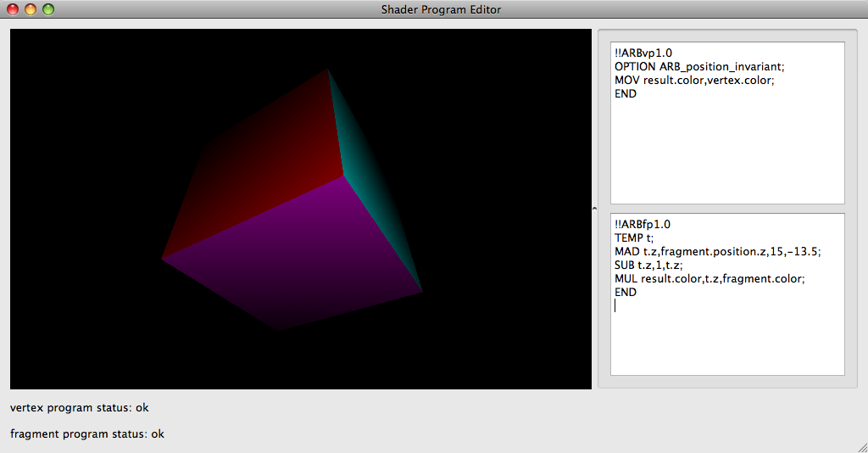Click the splitter handle beside the 3D viewport

pyautogui.click(x=594, y=209)
